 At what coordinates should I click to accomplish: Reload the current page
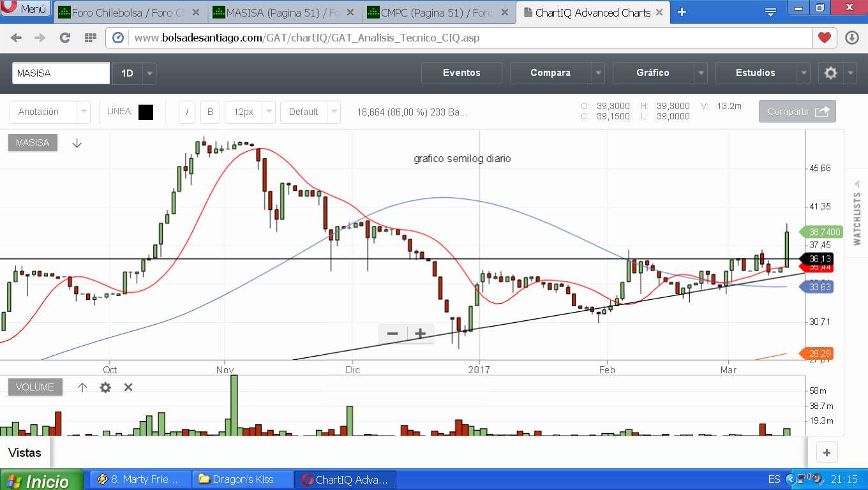(x=64, y=38)
